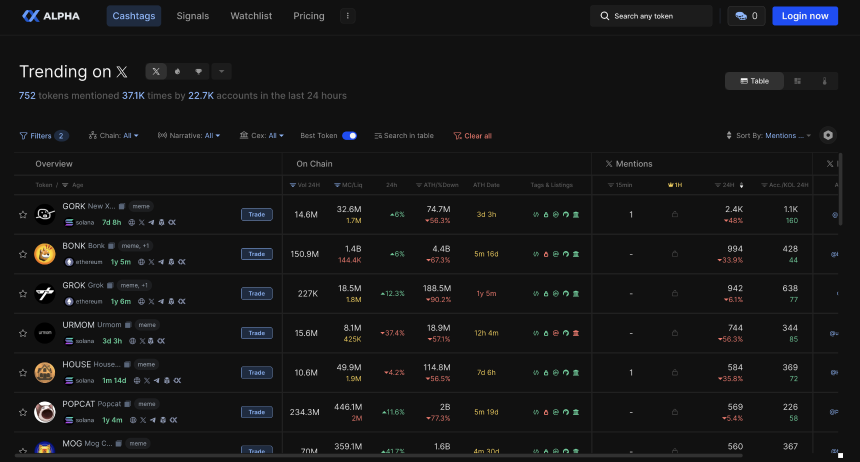Open Sort By Mentions dropdown
Image resolution: width=860 pixels, height=462 pixels.
pos(768,136)
